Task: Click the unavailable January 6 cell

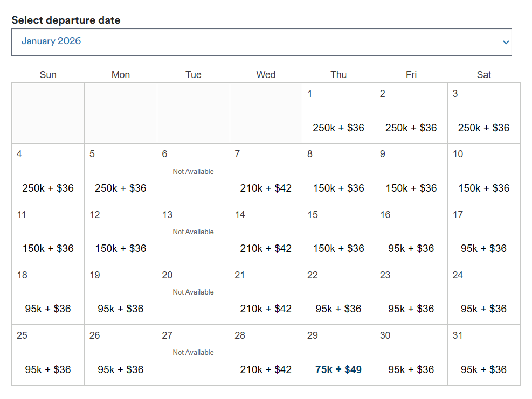Action: pyautogui.click(x=193, y=174)
